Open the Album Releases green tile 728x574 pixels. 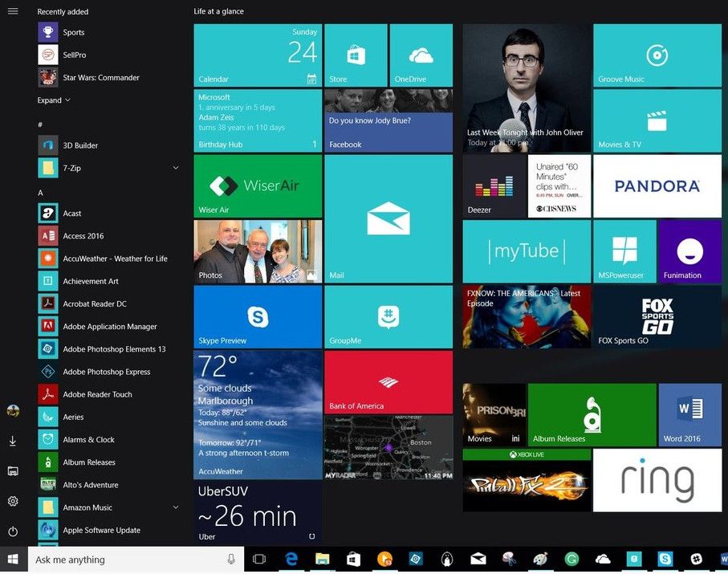coord(592,415)
